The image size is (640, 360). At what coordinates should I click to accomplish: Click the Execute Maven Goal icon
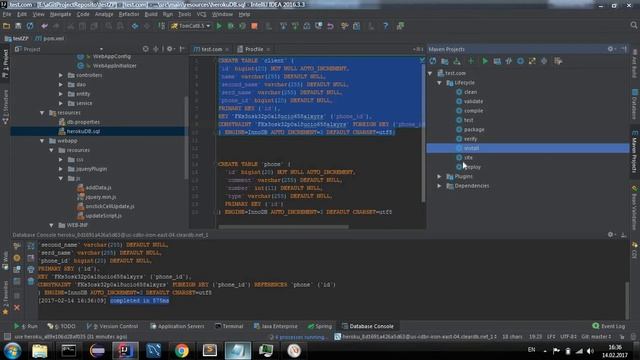(497, 61)
